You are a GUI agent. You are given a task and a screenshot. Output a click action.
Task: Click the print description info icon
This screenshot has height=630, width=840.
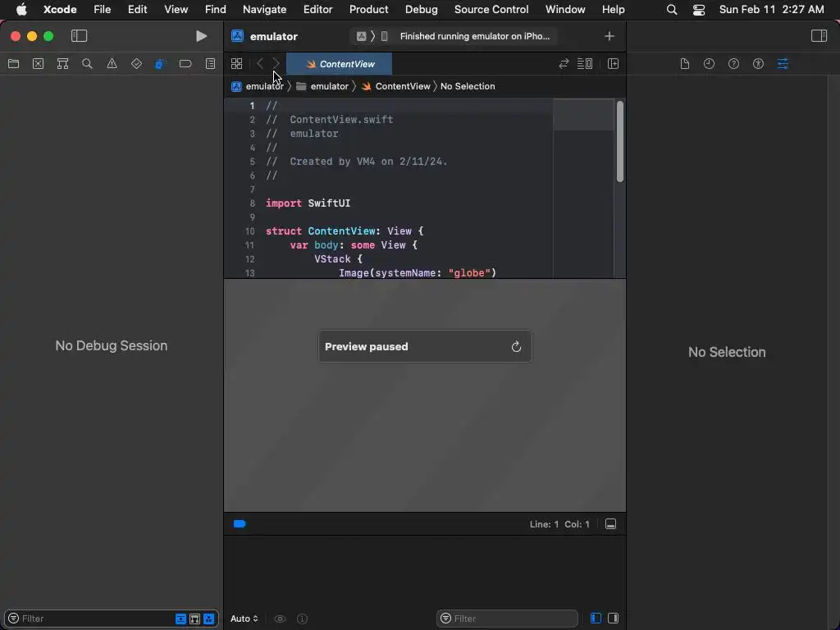pyautogui.click(x=302, y=619)
